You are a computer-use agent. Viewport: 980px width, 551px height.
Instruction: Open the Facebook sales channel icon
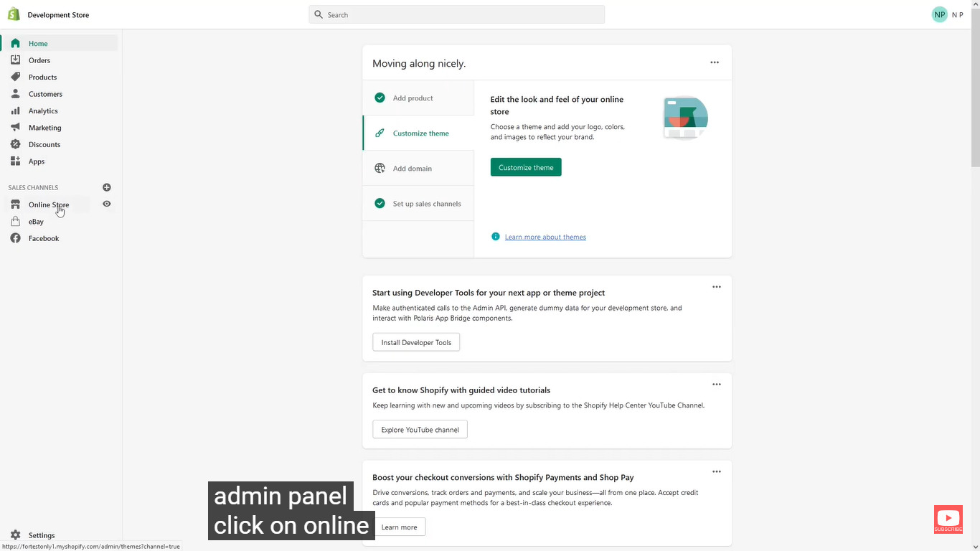point(15,238)
